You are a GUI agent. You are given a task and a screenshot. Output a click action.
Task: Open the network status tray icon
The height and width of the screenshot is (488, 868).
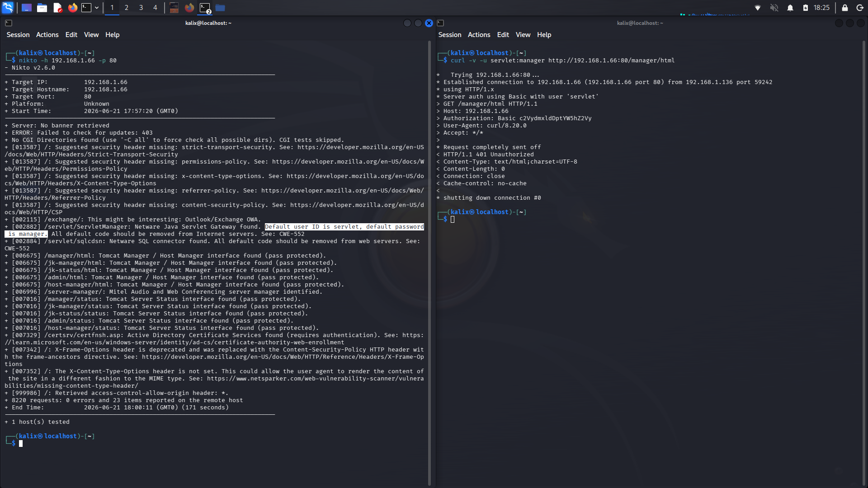[x=758, y=8]
